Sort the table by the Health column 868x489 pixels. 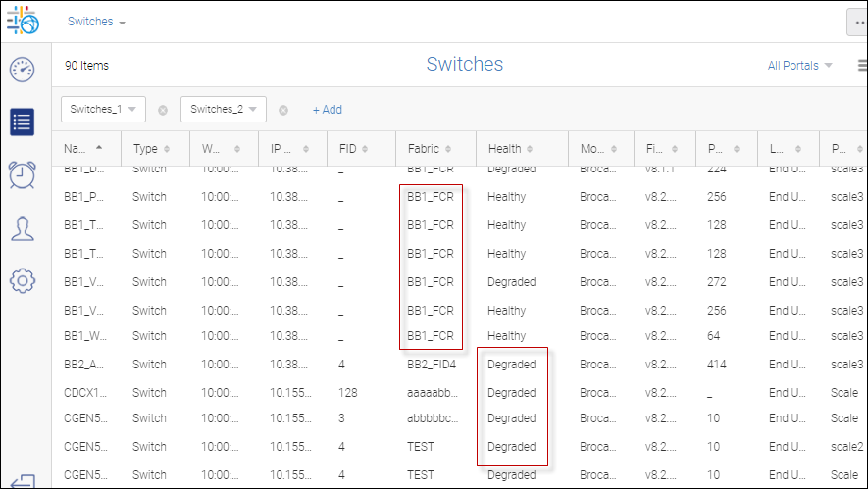click(511, 149)
